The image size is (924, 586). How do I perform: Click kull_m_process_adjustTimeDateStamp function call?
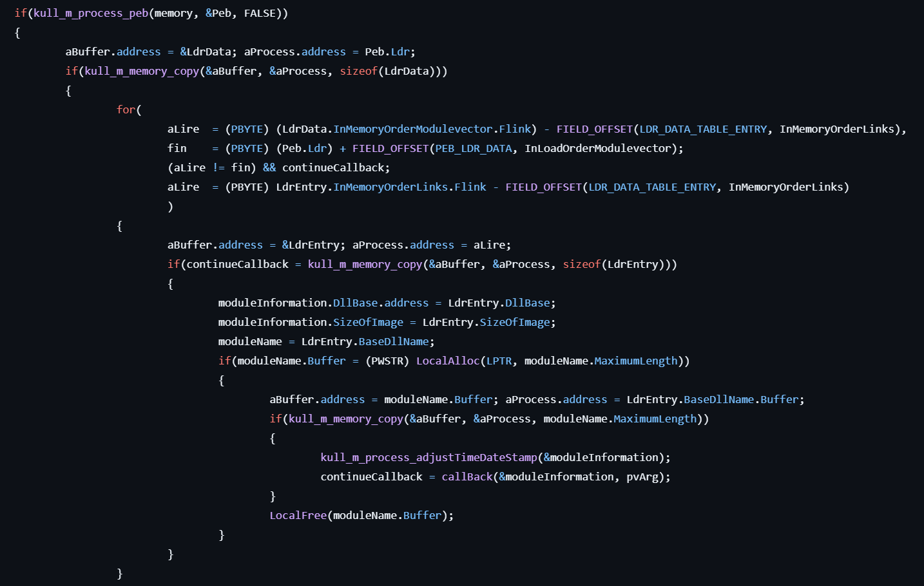point(428,457)
